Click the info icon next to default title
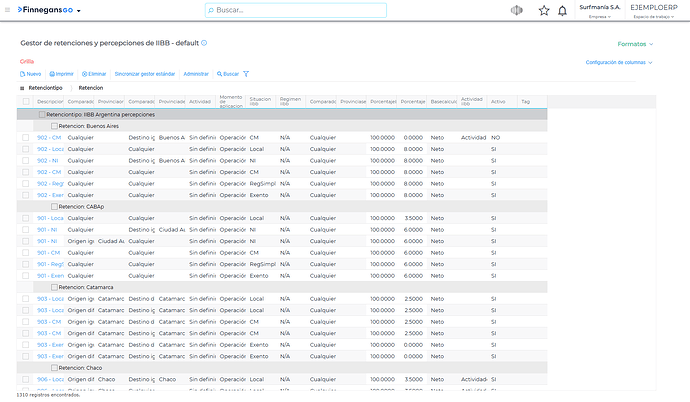 point(204,43)
